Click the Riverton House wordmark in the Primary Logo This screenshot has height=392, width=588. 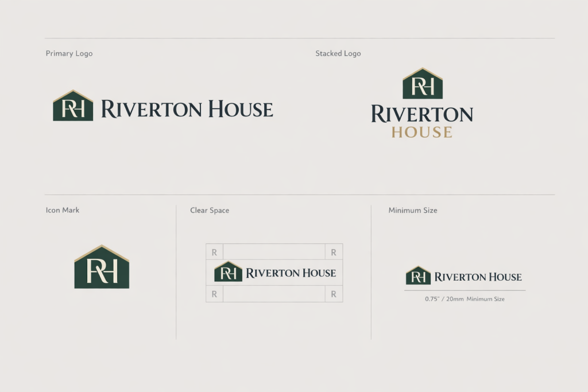[187, 109]
